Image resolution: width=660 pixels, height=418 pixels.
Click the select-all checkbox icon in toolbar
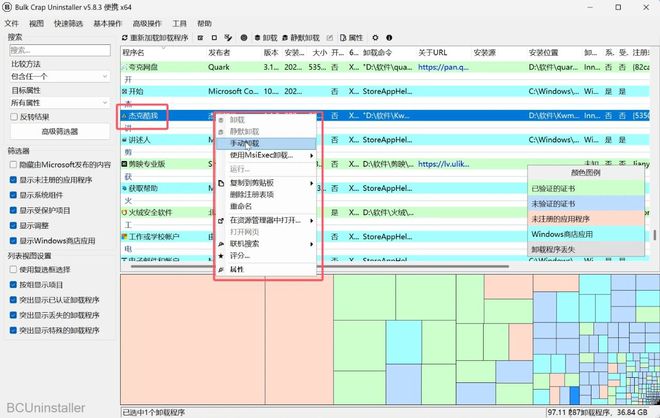tap(200, 38)
